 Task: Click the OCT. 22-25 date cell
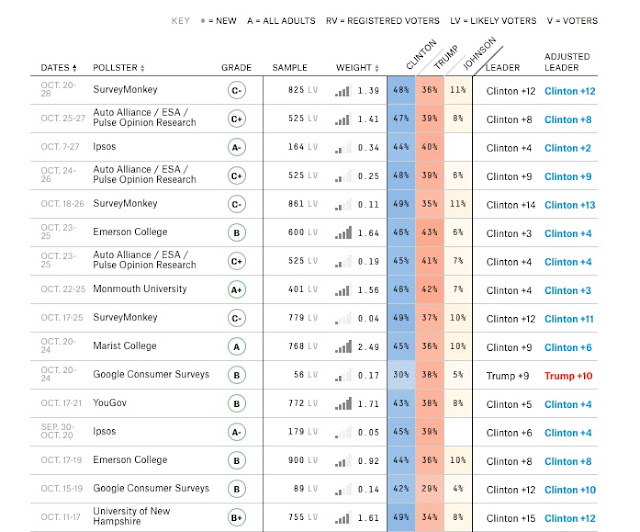tap(63, 289)
